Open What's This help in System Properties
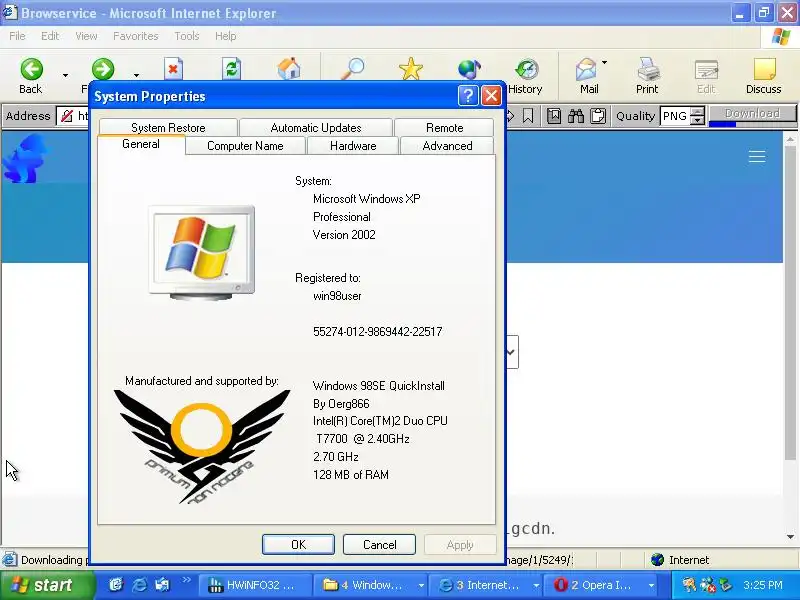Viewport: 800px width, 600px height. [468, 96]
